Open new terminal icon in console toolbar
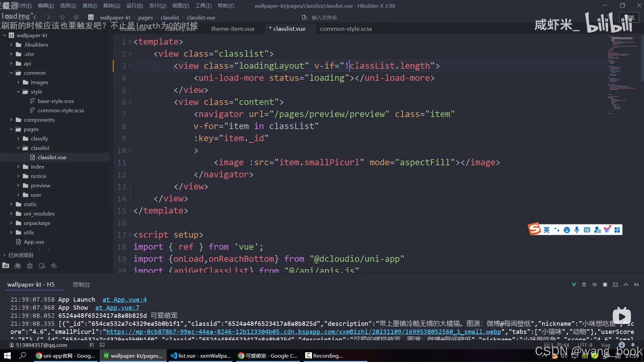 coord(615,285)
